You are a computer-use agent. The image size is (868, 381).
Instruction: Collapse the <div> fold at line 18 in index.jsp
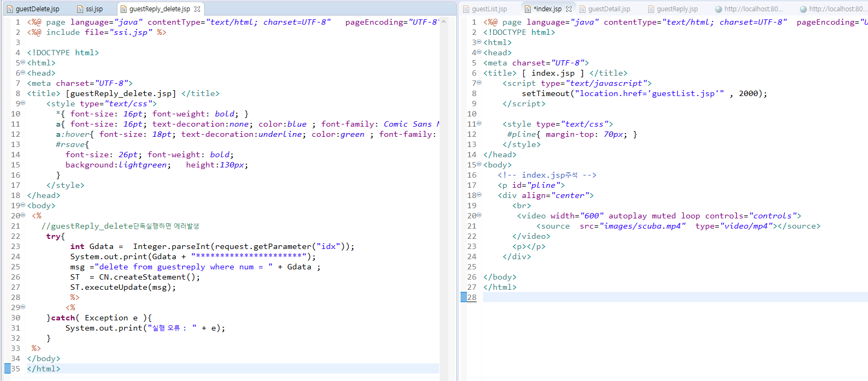coord(479,195)
